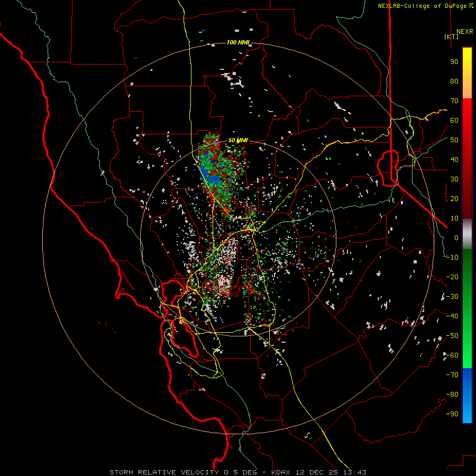Click the 80 value on the velocity scale

454,81
